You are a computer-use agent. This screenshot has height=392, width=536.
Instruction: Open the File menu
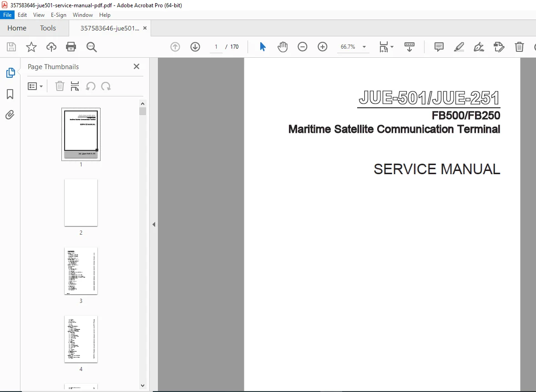pos(7,15)
